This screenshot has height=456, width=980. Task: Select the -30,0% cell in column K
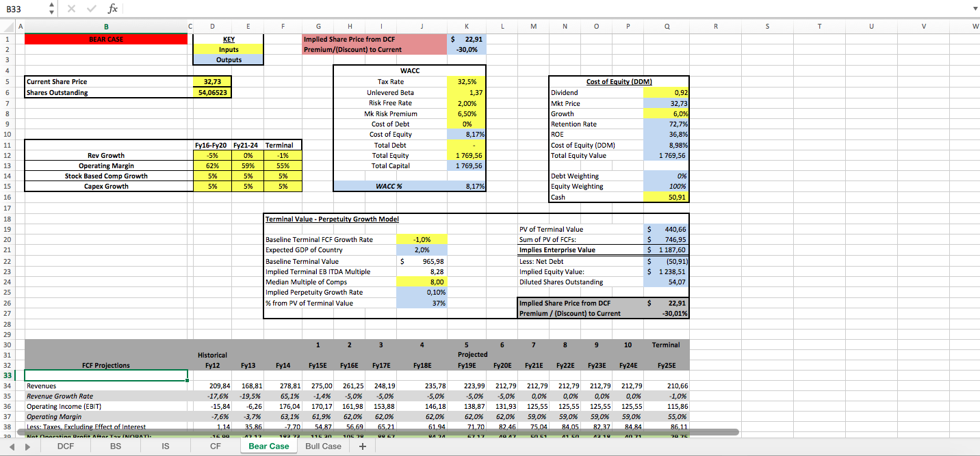(x=466, y=49)
